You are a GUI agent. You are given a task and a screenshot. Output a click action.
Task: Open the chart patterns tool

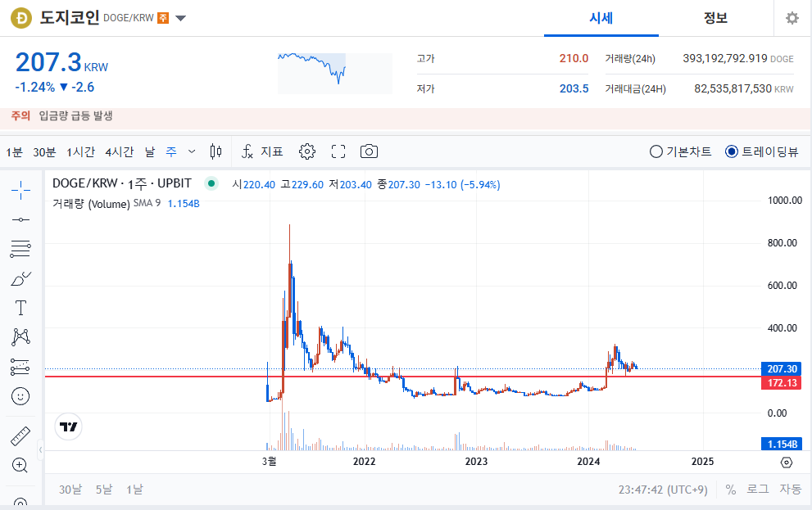click(x=20, y=337)
